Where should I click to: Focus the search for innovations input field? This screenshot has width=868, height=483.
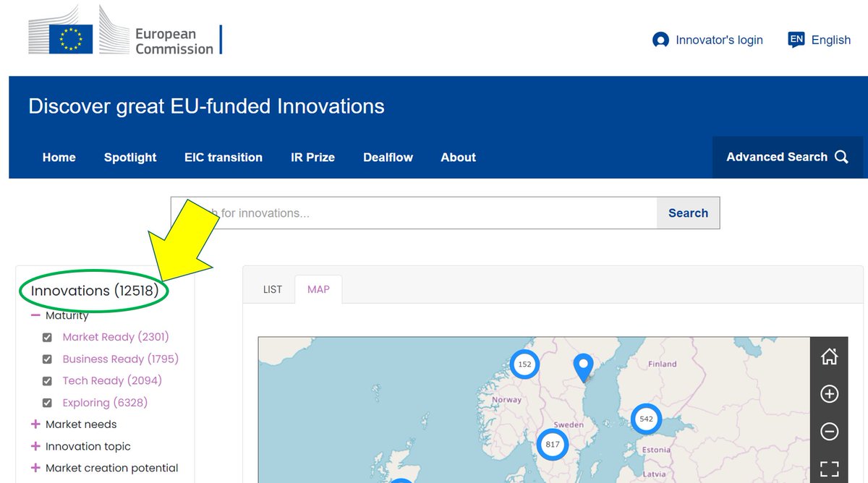(x=414, y=213)
